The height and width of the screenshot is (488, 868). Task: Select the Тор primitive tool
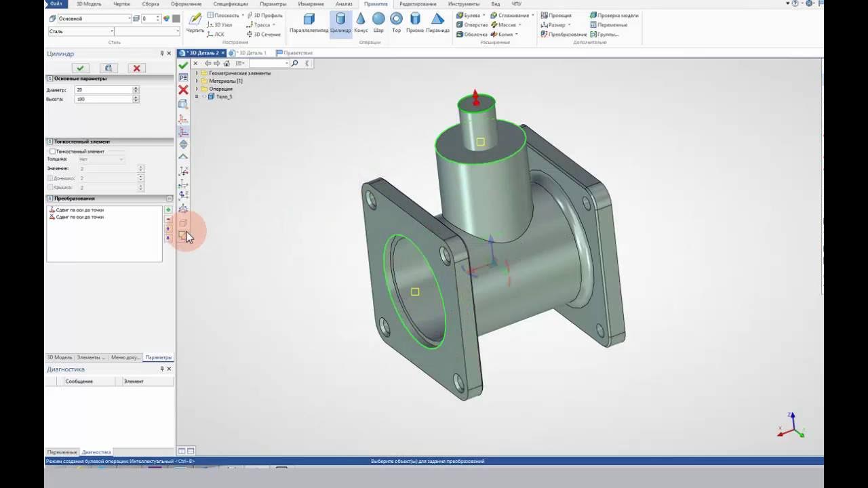pyautogui.click(x=396, y=23)
